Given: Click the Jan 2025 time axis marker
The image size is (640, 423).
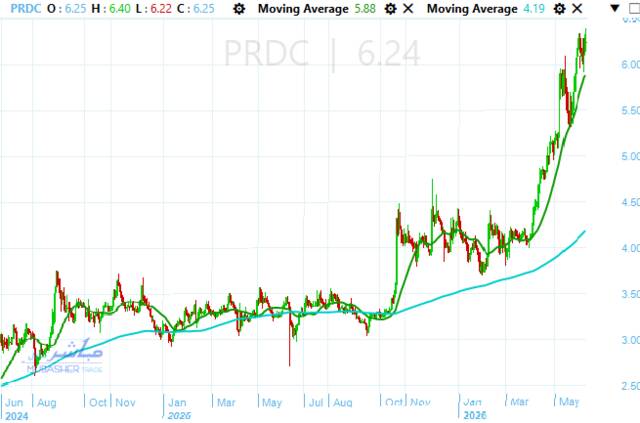Looking at the screenshot, I should click(x=178, y=409).
